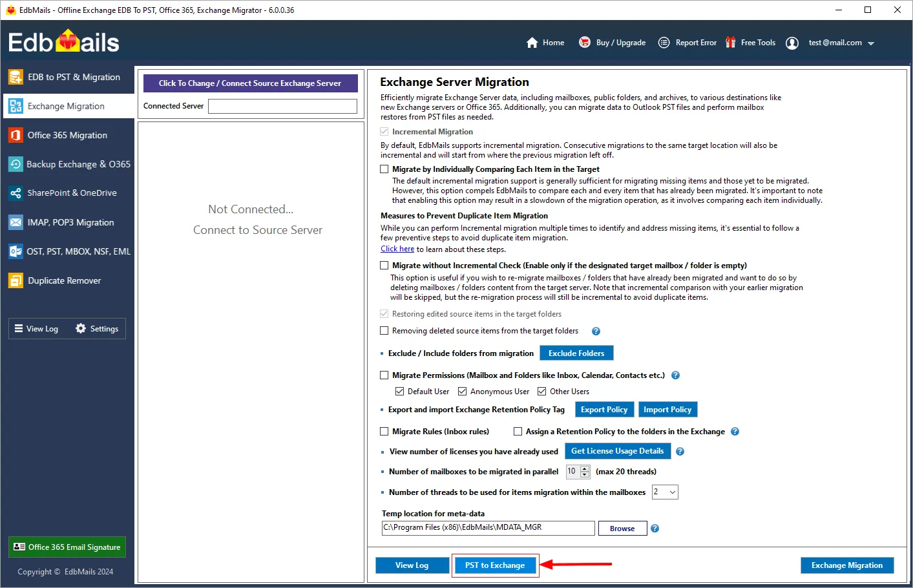Click the Import Policy button
Viewport: 913px width, 588px height.
(667, 410)
